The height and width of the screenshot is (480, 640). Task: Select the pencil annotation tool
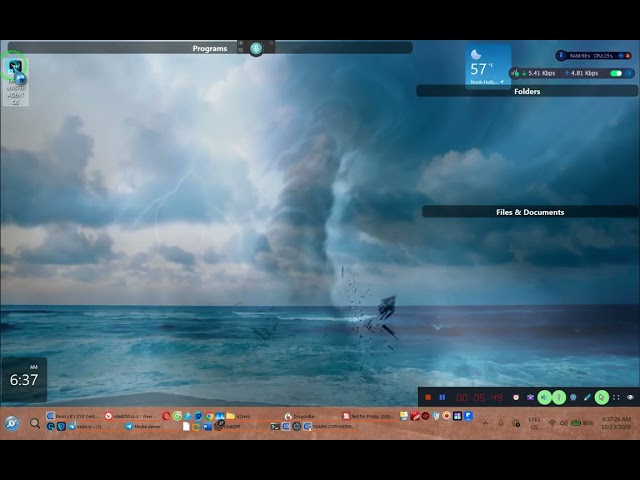click(x=587, y=397)
